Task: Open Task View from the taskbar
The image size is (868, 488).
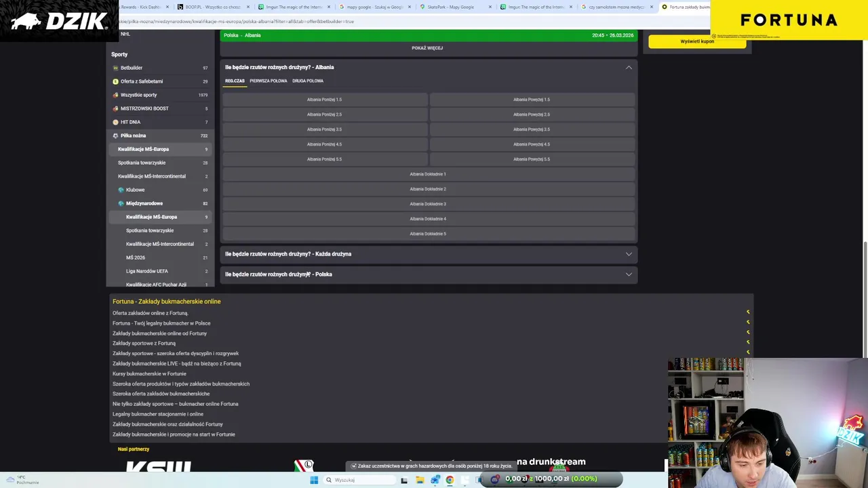Action: pos(404,480)
